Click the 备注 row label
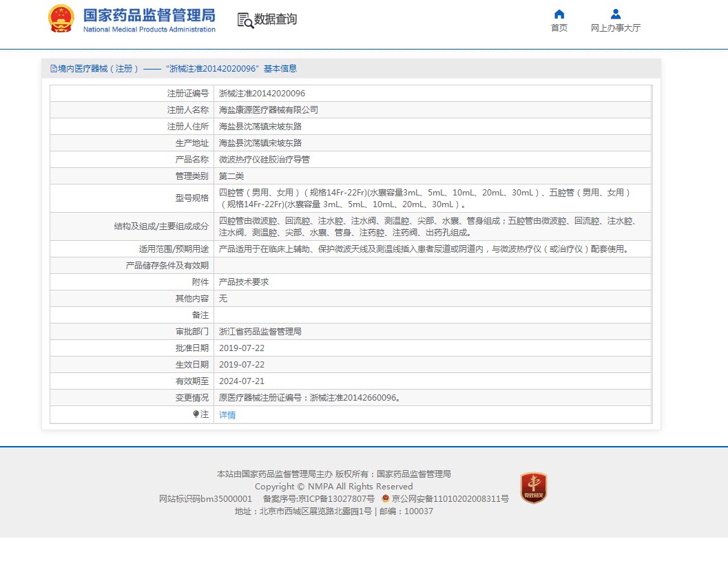Viewport: 728px width, 561px height. point(200,315)
